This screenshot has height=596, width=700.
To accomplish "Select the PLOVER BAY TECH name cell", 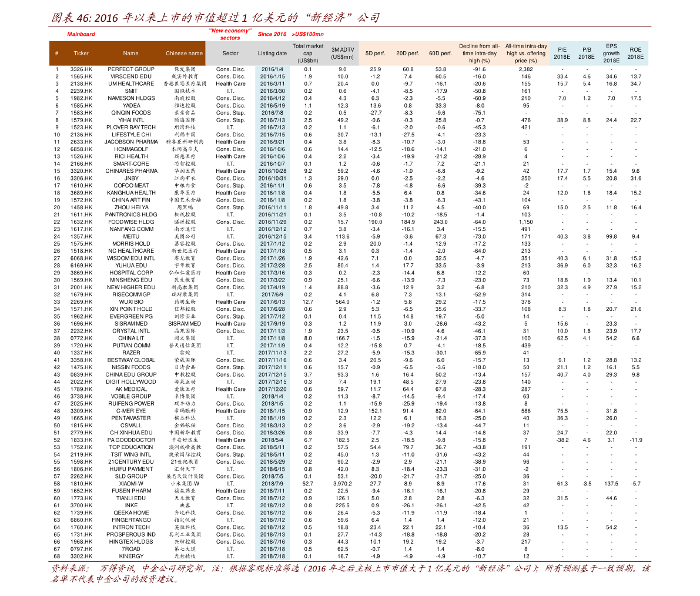I will [131, 127].
